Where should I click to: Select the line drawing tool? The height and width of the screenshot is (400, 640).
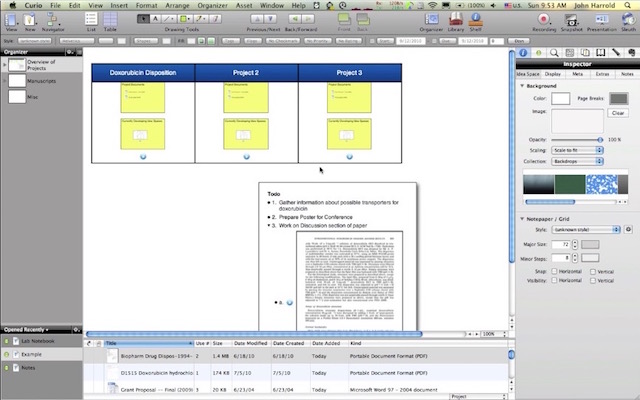168,19
